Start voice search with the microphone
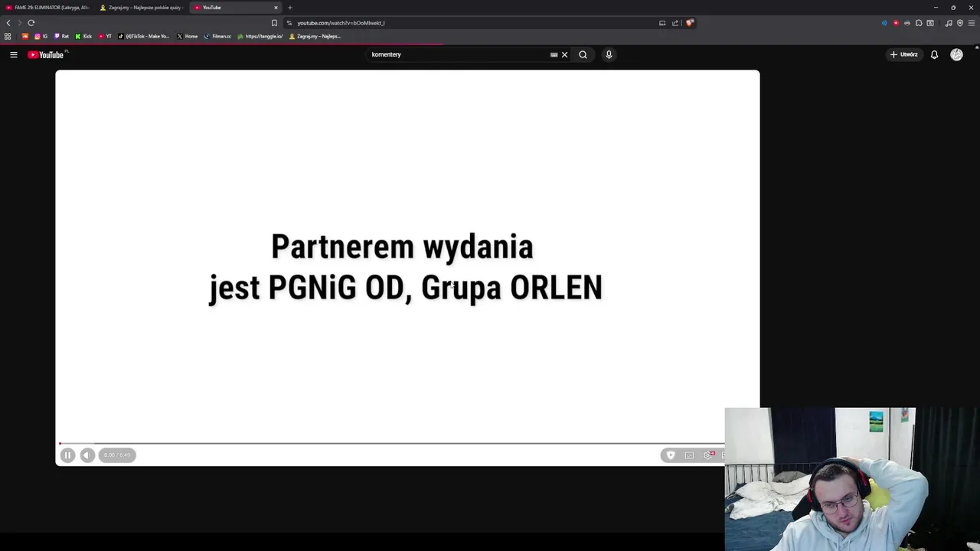 (609, 54)
